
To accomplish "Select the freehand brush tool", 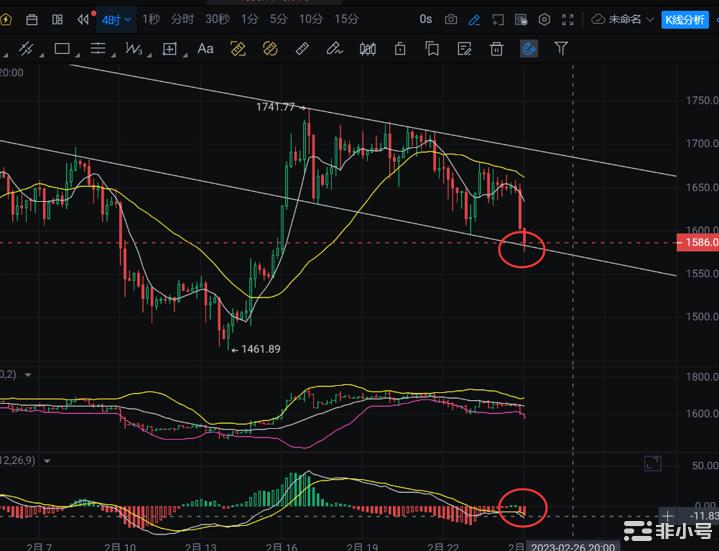I will (x=334, y=49).
